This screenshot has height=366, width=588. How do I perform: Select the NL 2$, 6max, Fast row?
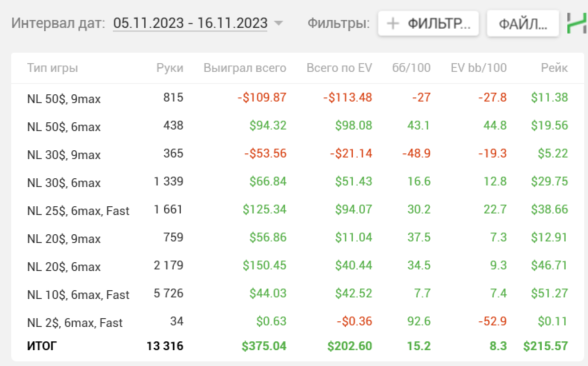tap(297, 322)
